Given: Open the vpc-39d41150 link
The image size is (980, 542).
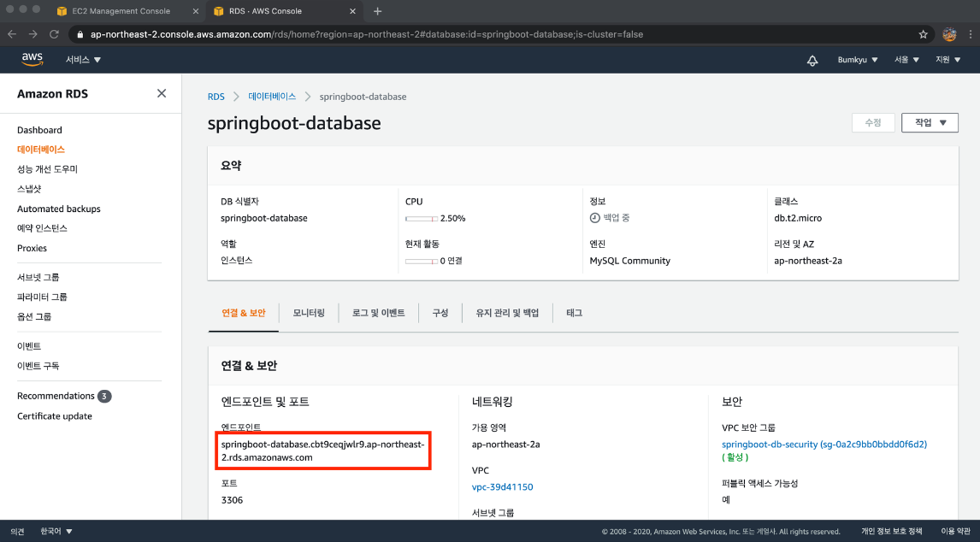Looking at the screenshot, I should click(x=503, y=487).
